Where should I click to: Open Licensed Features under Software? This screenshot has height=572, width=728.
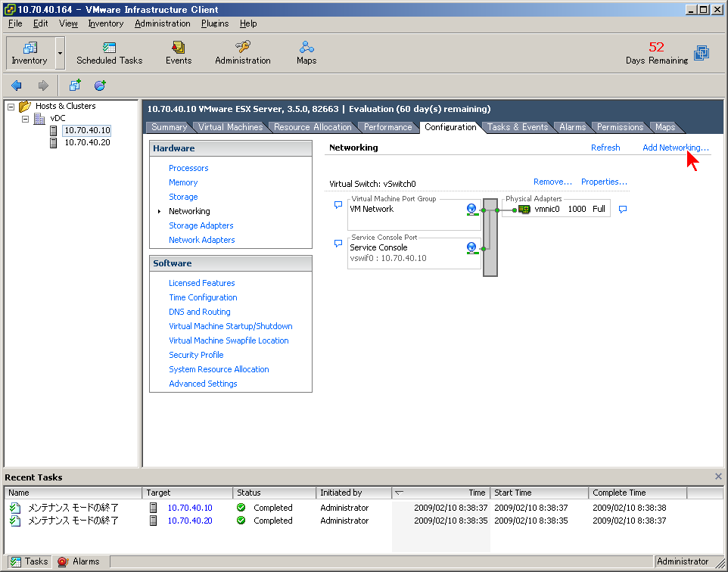(x=201, y=283)
